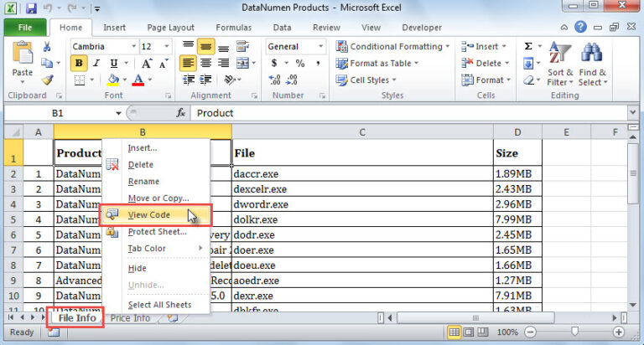Apply the Borders icon
Viewport: 644px width, 345px height.
pyautogui.click(x=80, y=80)
